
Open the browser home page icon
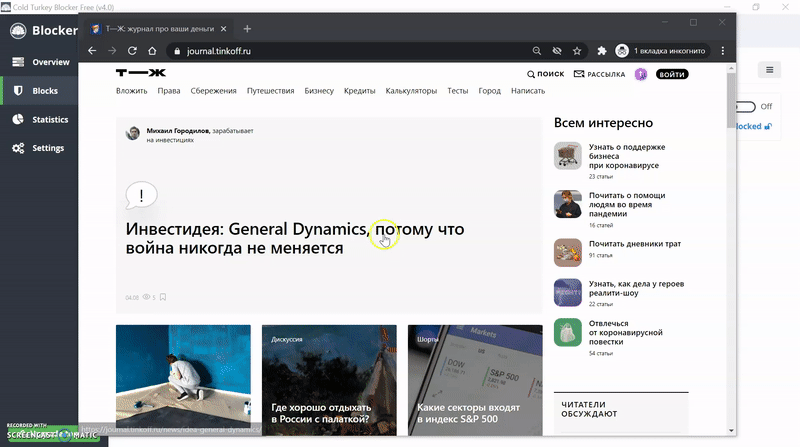pos(152,51)
